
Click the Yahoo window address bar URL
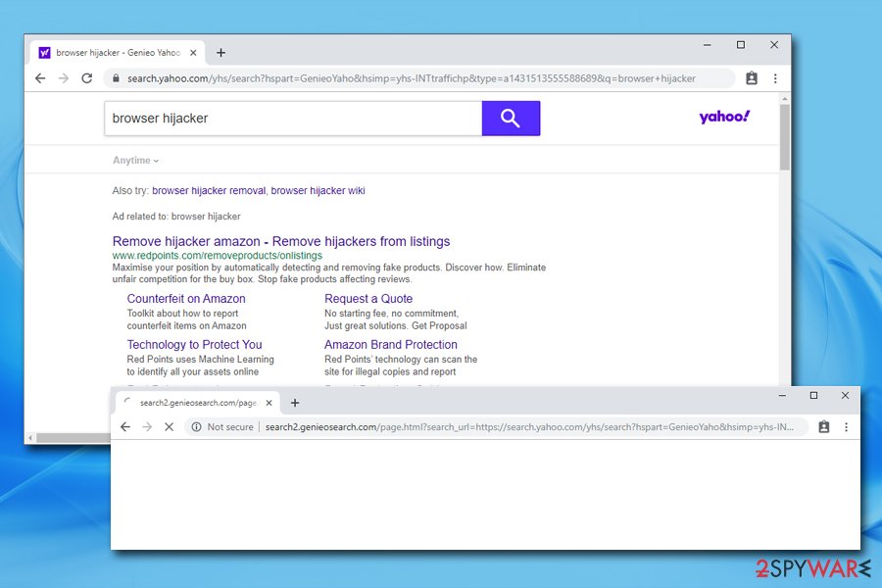tap(412, 78)
